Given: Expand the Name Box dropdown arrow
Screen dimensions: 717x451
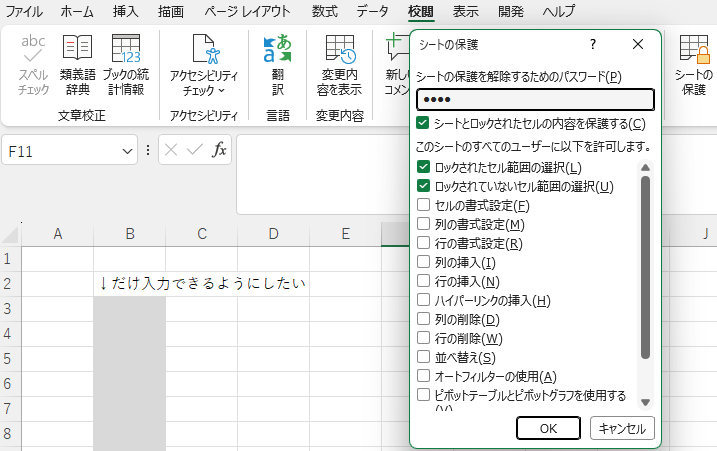Looking at the screenshot, I should pyautogui.click(x=127, y=151).
